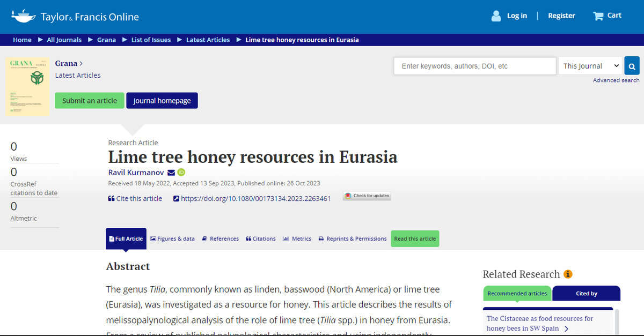This screenshot has width=644, height=336.
Task: Click the keywords search input field
Action: 475,66
